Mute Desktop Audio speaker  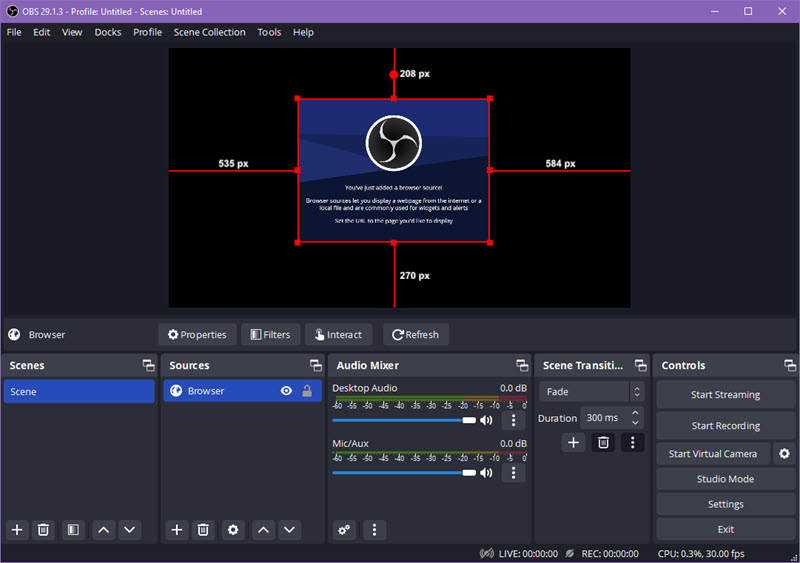point(486,420)
